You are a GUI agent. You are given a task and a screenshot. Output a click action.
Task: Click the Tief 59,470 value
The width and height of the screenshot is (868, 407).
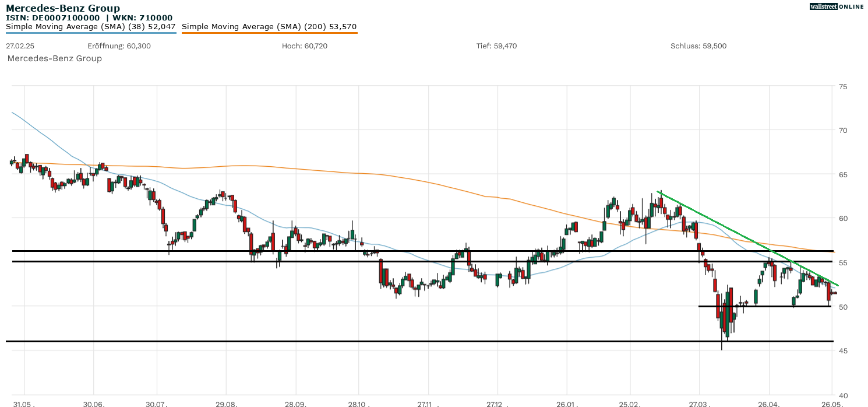click(x=496, y=46)
